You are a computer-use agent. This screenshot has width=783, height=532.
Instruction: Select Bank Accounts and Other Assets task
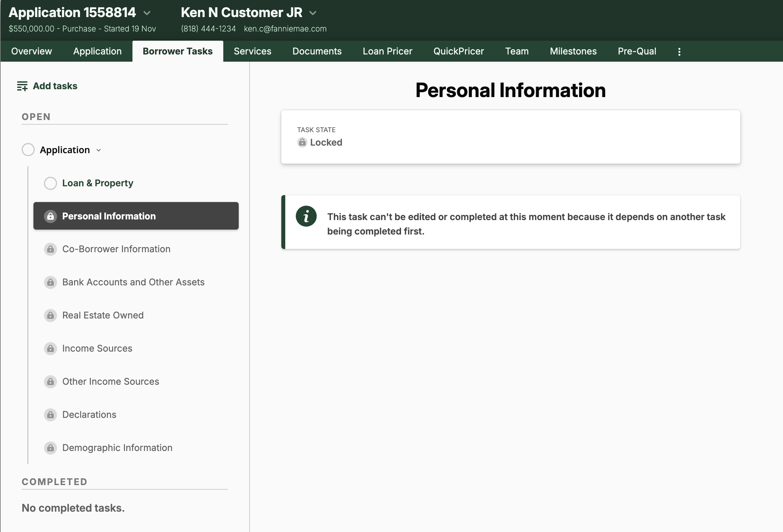click(133, 282)
